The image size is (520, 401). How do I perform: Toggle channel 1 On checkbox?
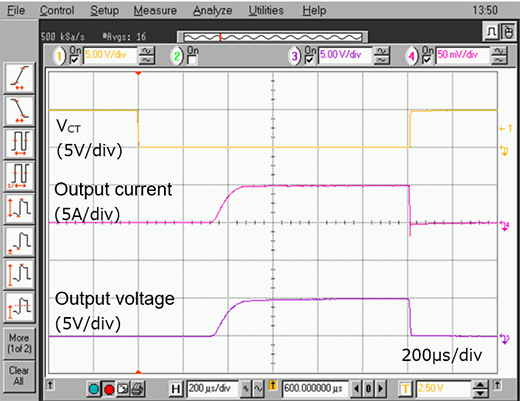[x=74, y=59]
